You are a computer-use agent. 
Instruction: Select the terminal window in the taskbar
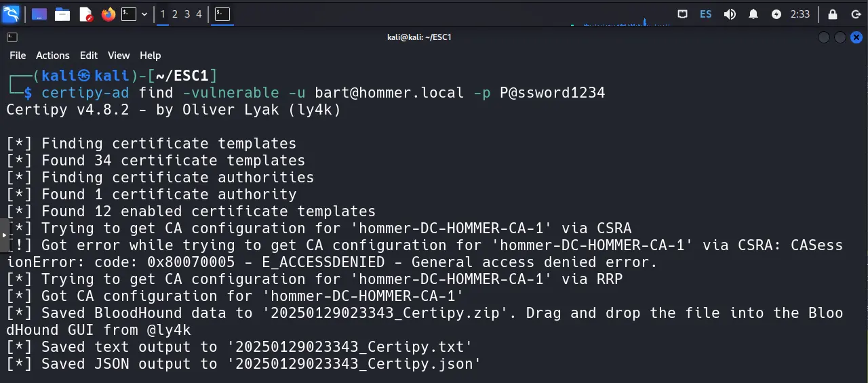[x=222, y=14]
